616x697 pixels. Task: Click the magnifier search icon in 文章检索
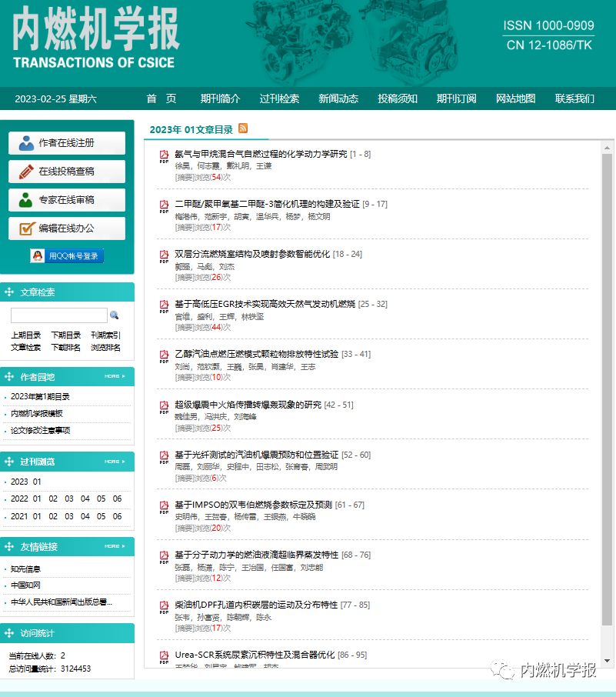click(115, 315)
